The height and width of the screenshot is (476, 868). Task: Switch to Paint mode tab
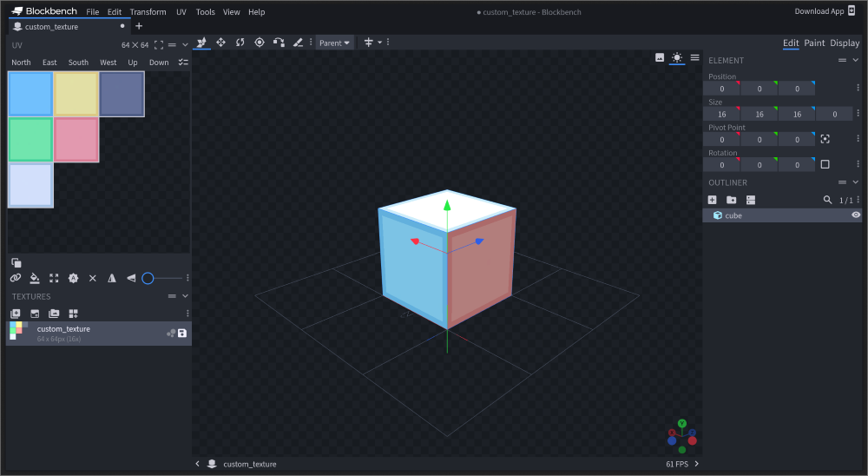[814, 43]
